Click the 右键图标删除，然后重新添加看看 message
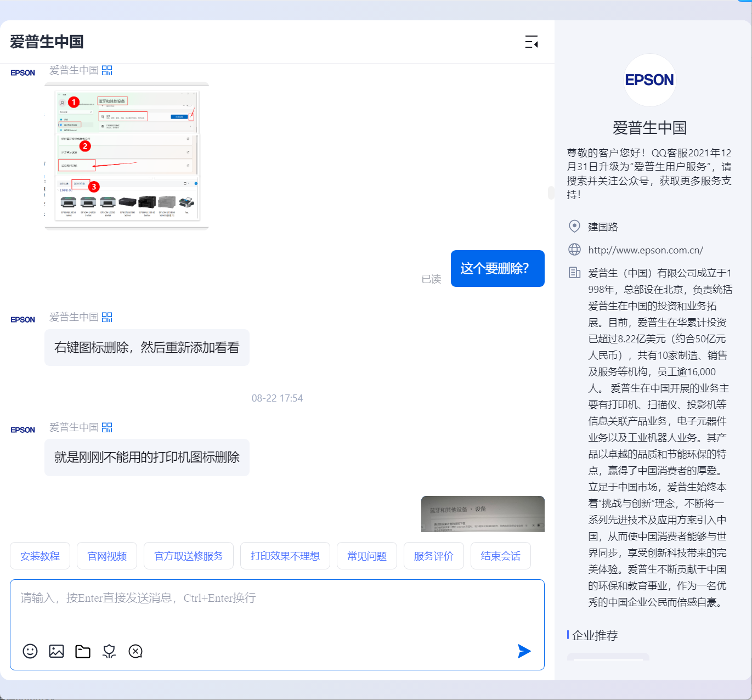This screenshot has width=752, height=700. [147, 347]
